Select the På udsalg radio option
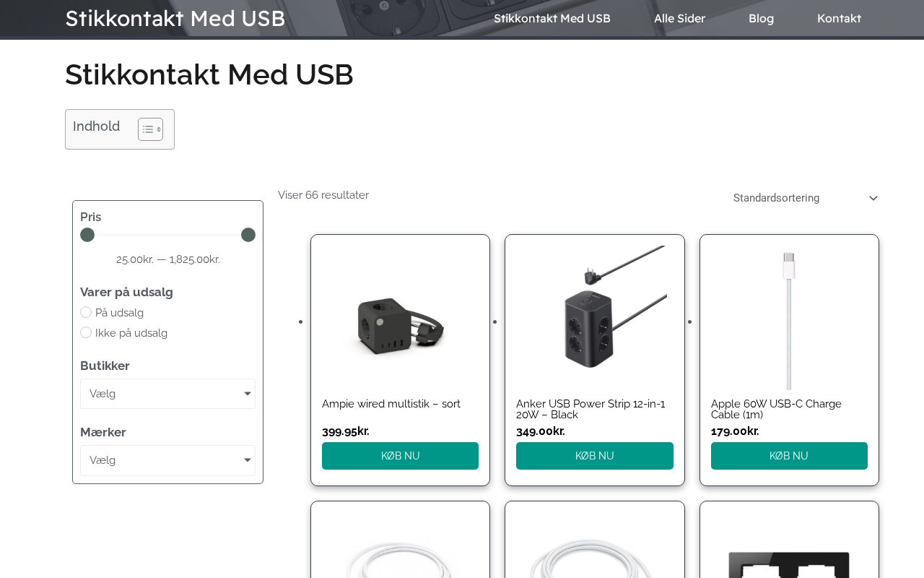924x578 pixels. coord(86,312)
